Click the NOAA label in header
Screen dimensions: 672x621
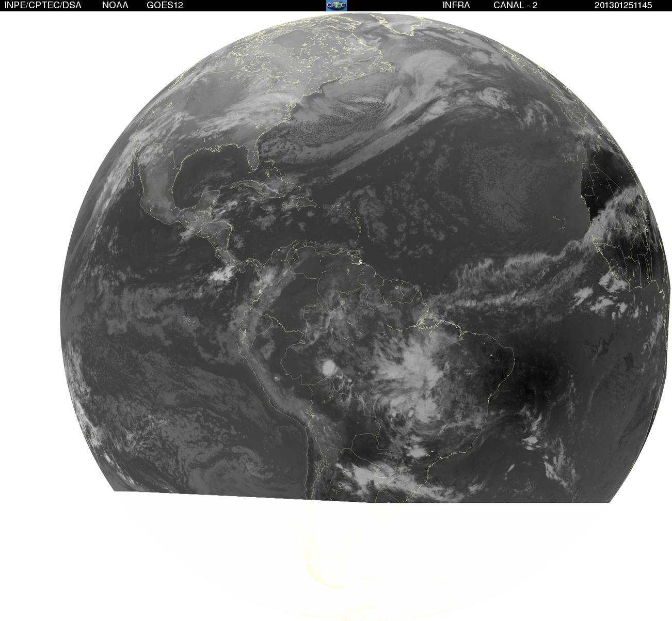[x=116, y=5]
